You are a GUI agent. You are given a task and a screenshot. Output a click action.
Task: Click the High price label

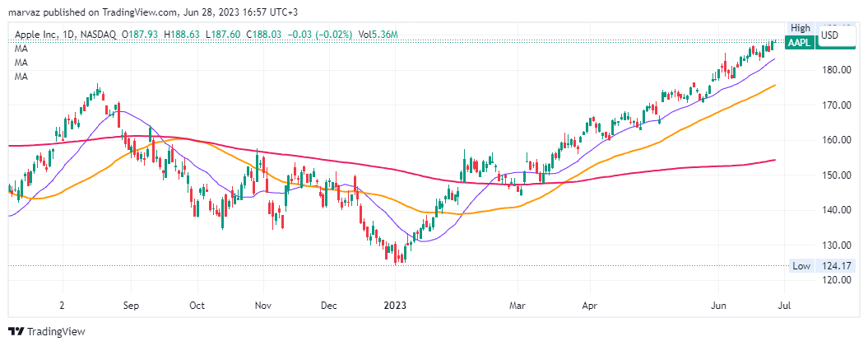coord(800,28)
